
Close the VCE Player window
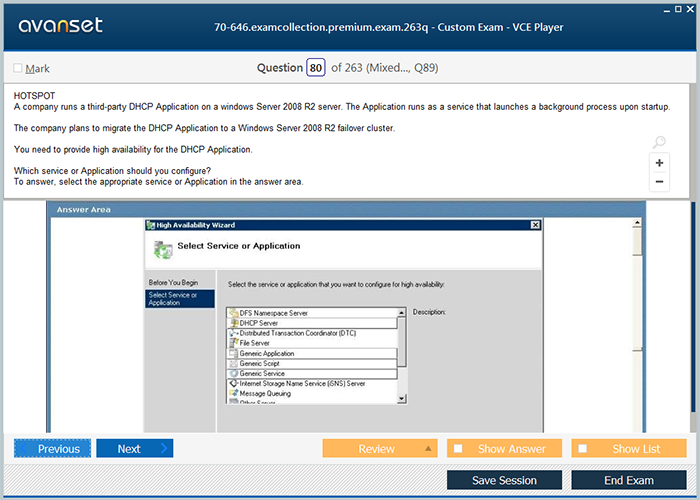pyautogui.click(x=690, y=9)
